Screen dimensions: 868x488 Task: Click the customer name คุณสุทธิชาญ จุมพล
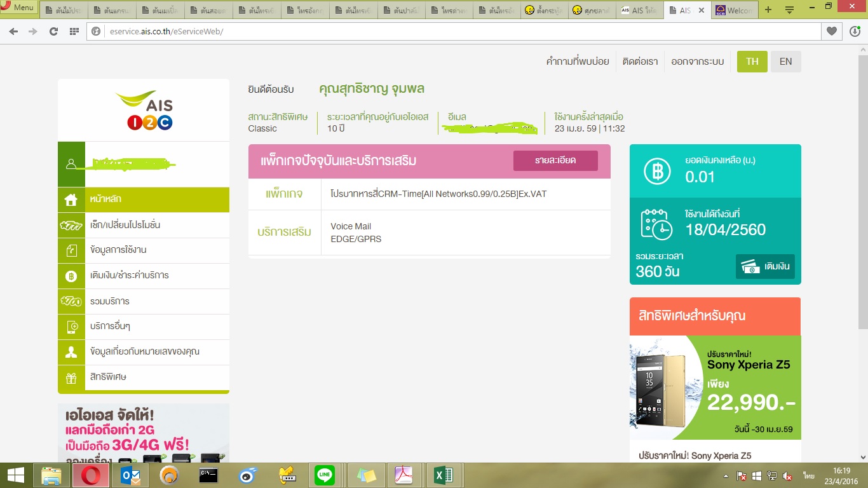pyautogui.click(x=372, y=89)
